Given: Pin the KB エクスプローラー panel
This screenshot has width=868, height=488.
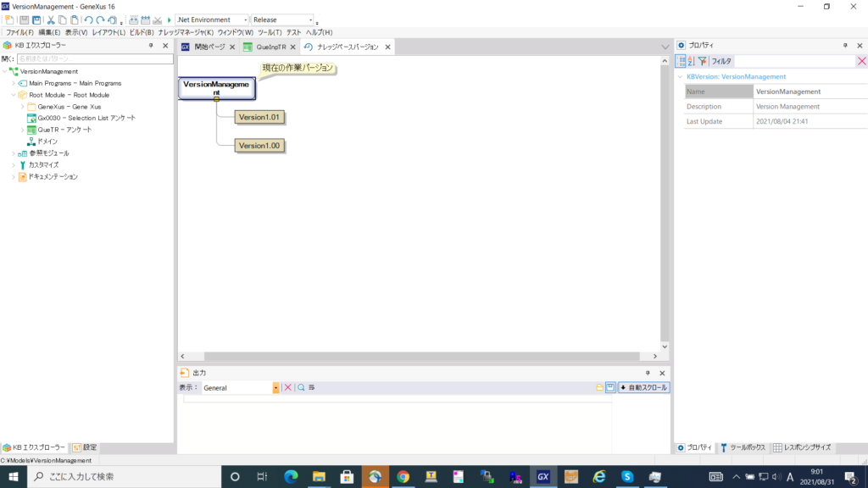Looking at the screenshot, I should (151, 46).
